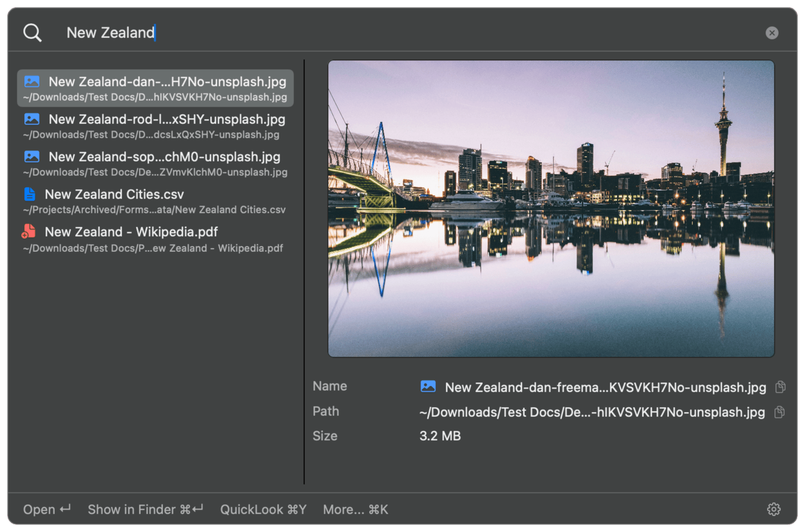This screenshot has height=532, width=805.
Task: Click the Auckland skyline preview image
Action: point(551,208)
